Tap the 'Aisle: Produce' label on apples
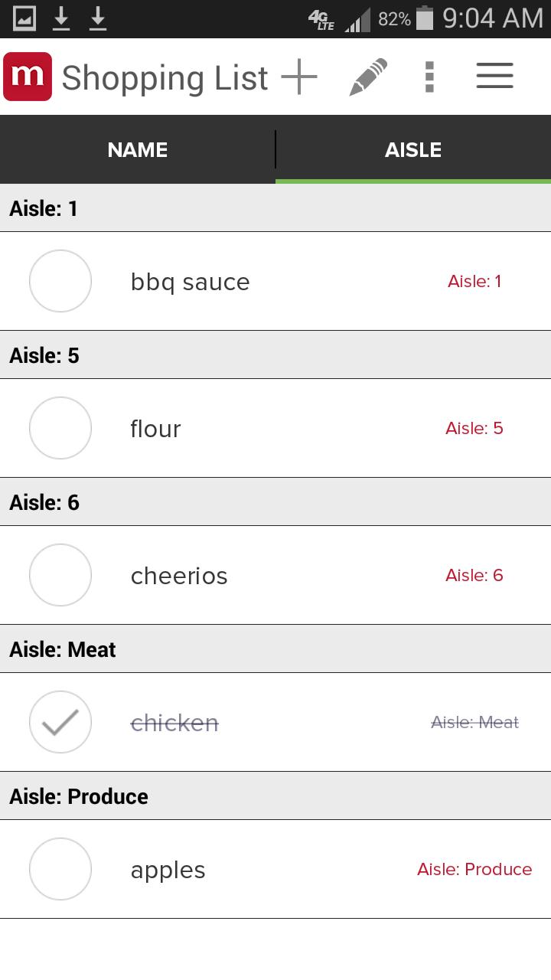 pyautogui.click(x=474, y=869)
